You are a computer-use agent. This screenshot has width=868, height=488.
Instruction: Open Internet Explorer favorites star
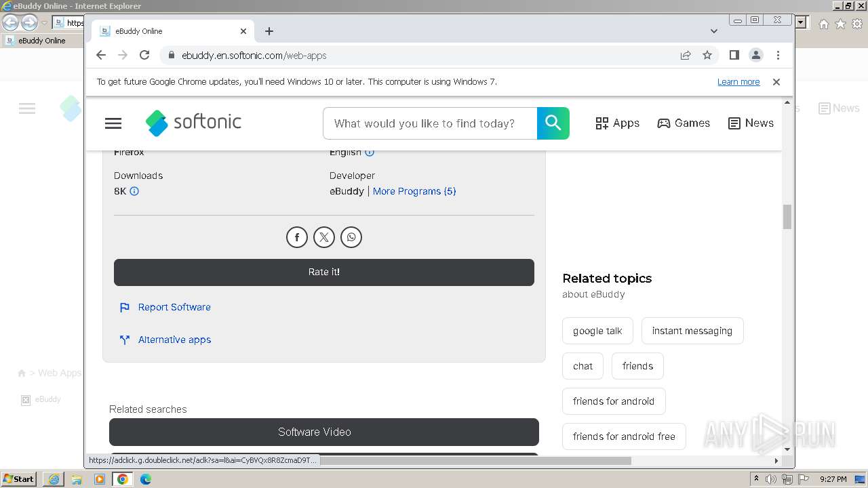(840, 24)
